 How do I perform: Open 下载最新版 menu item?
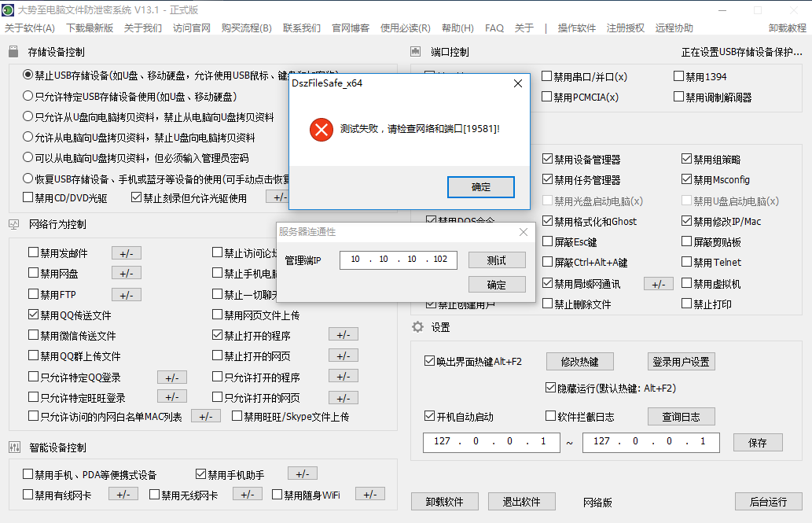90,28
